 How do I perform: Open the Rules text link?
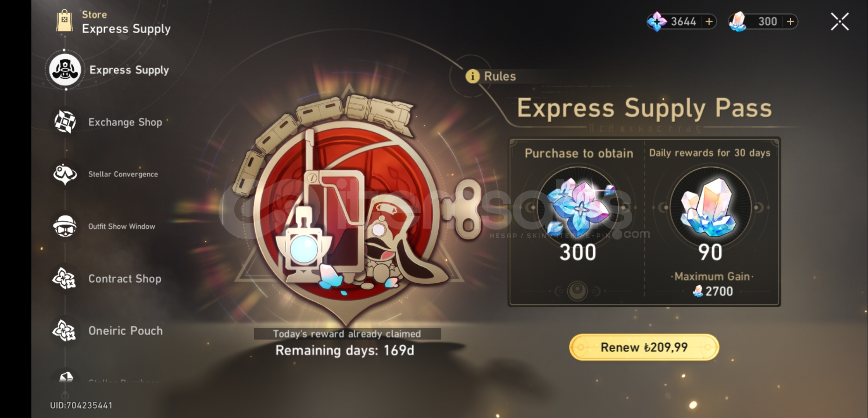tap(500, 76)
